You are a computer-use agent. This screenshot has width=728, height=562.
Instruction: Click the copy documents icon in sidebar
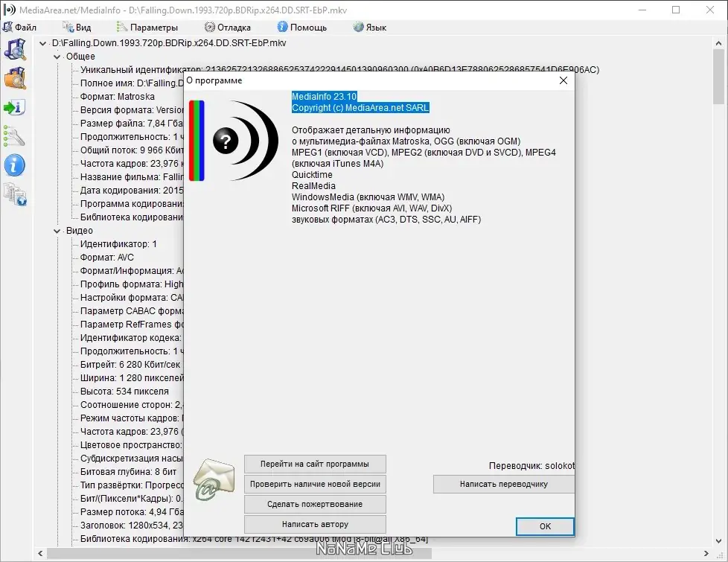[x=15, y=194]
